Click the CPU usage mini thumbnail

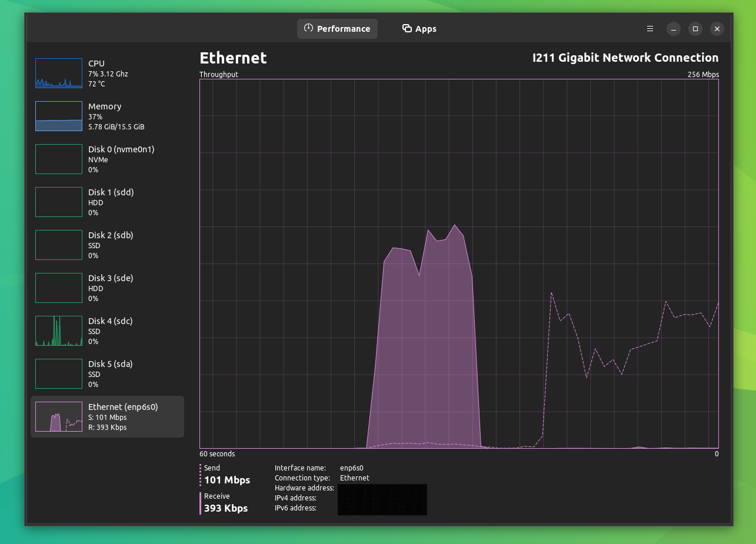point(58,73)
